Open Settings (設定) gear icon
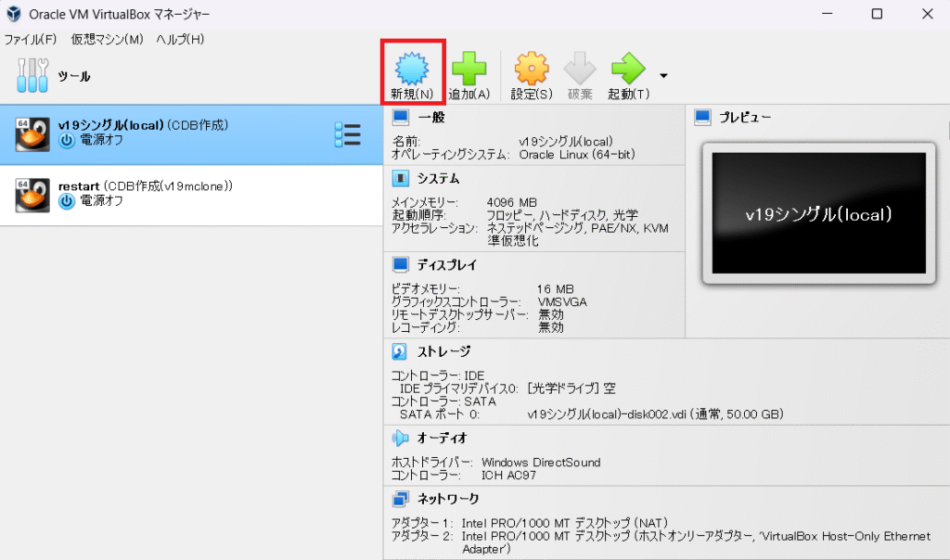The width and height of the screenshot is (950, 560). tap(532, 69)
